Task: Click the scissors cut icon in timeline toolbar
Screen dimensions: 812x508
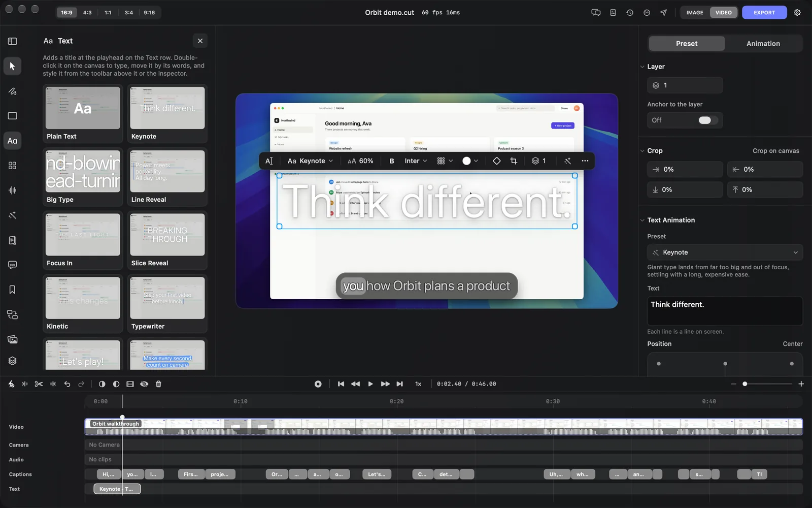Action: (x=39, y=384)
